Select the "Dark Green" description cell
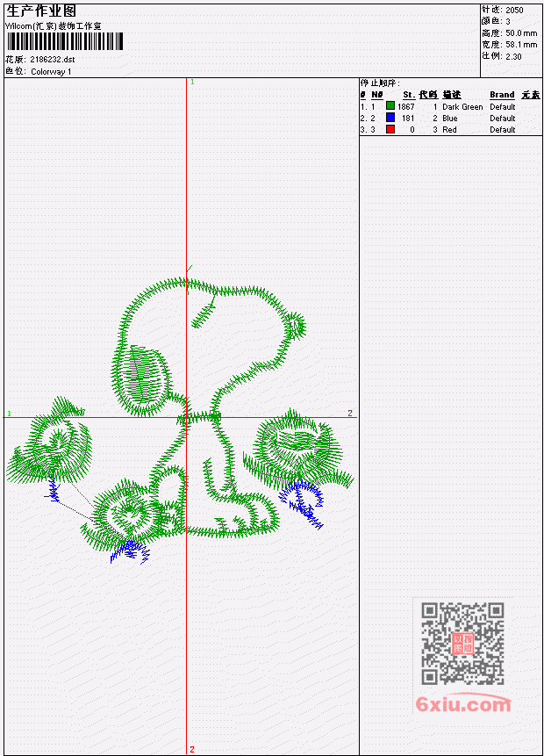 point(462,107)
